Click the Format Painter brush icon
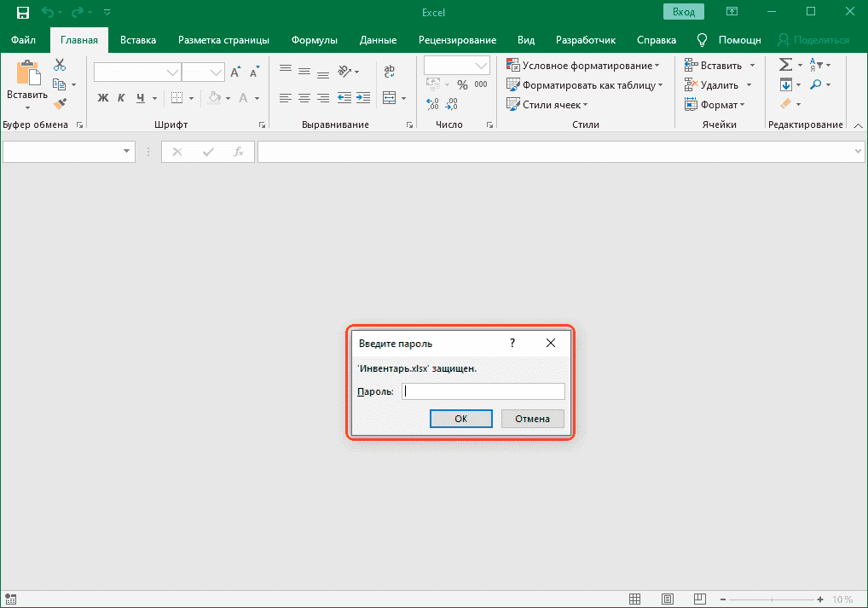 (x=60, y=103)
